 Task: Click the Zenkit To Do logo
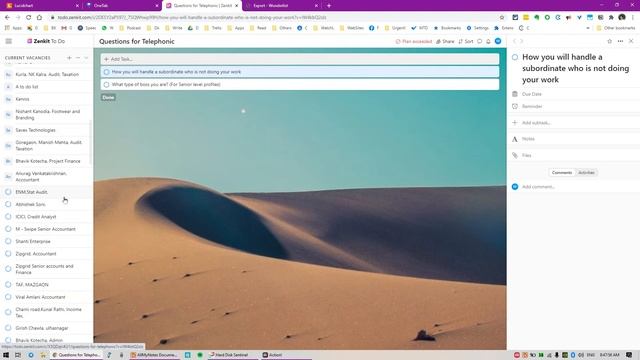click(x=46, y=41)
